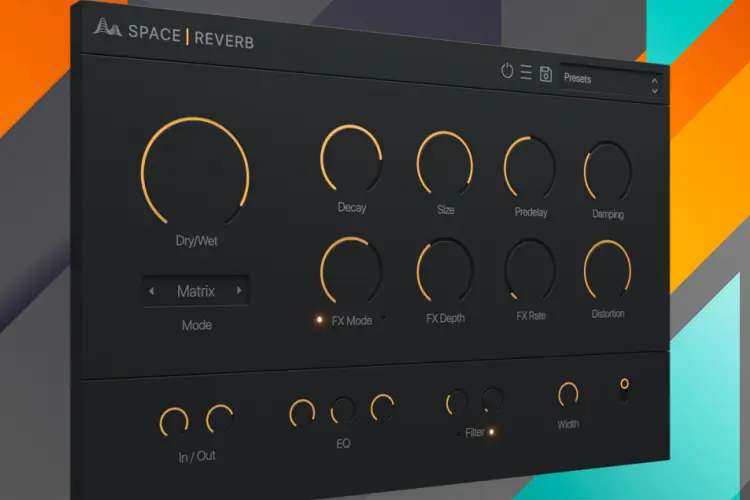Toggle the glowing LED beside FX Mode

[x=319, y=320]
